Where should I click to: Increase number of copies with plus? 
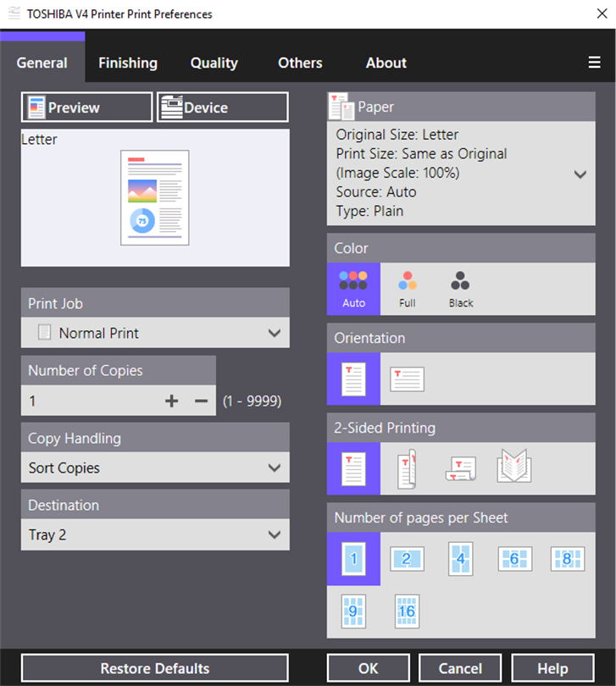(x=172, y=401)
